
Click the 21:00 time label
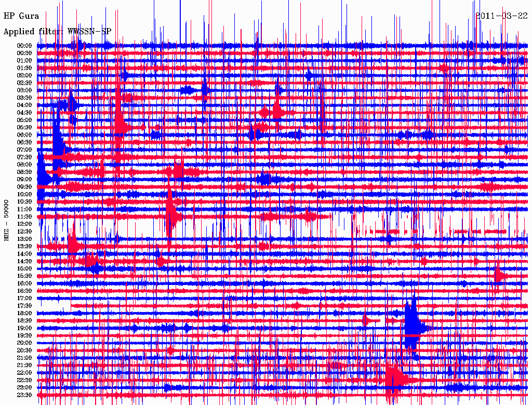(25, 358)
